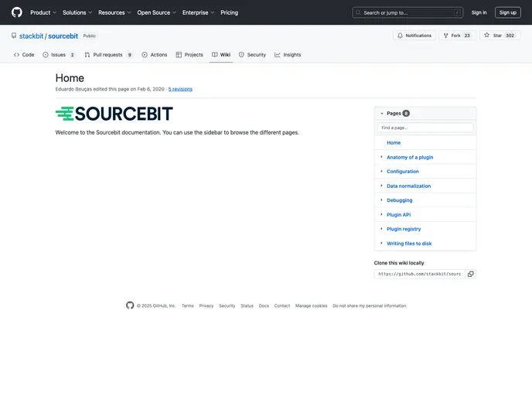Click the Sign up button
The width and height of the screenshot is (532, 396).
(507, 12)
